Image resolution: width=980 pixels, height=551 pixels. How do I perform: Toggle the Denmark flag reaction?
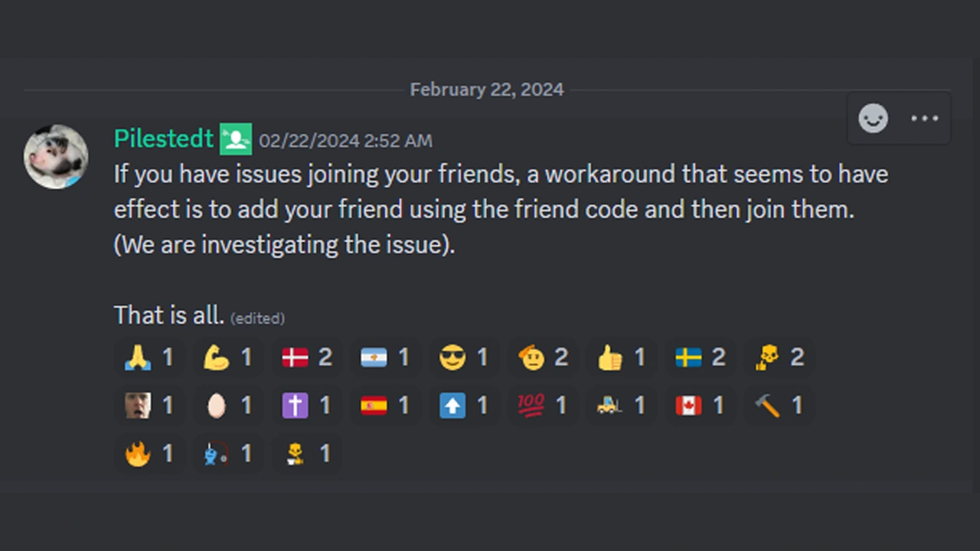(x=307, y=357)
